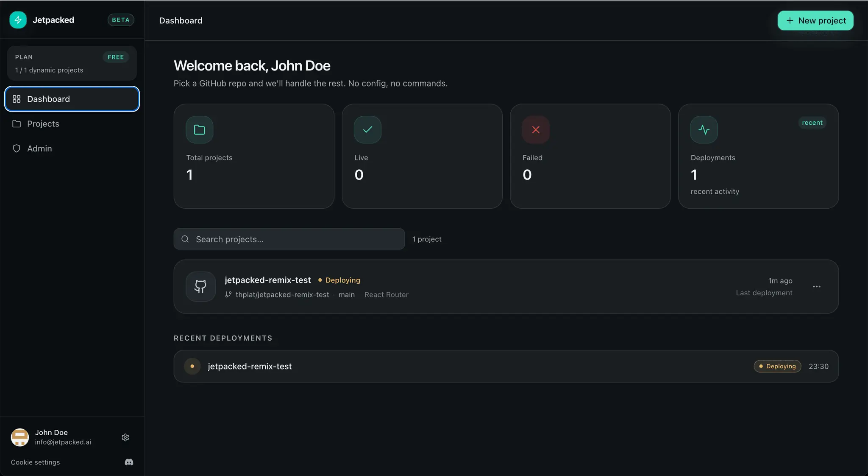Click the Deployments activity pulse icon
The height and width of the screenshot is (476, 868).
(704, 130)
